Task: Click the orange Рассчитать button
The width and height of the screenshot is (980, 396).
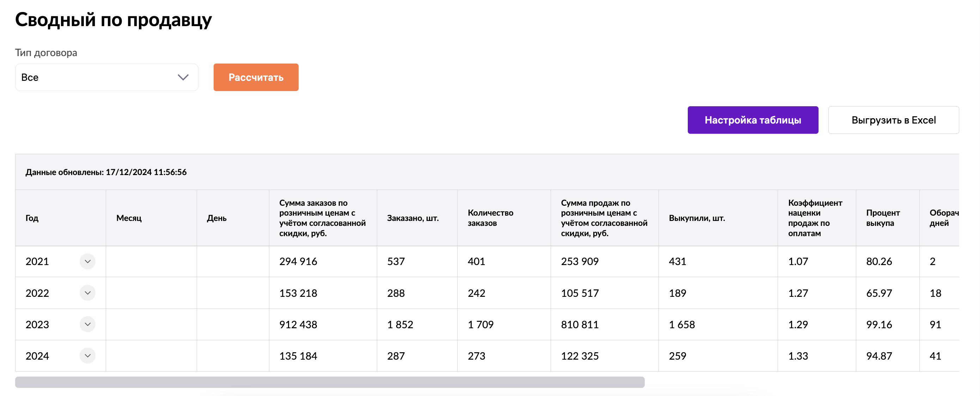Action: 256,77
